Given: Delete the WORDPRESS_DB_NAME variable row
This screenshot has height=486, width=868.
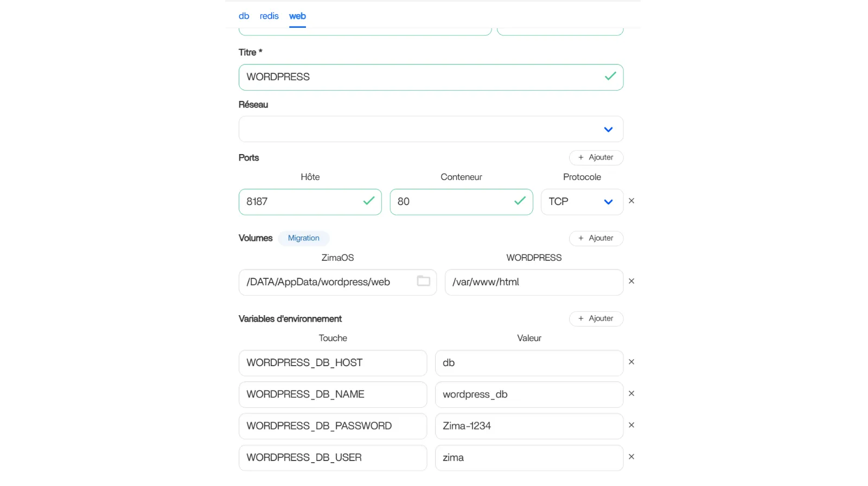Looking at the screenshot, I should (x=631, y=394).
